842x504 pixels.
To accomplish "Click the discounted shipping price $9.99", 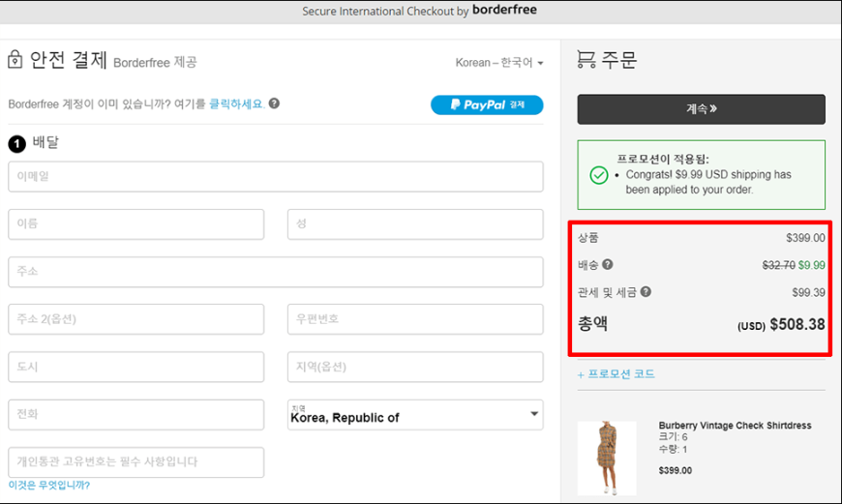I will (811, 265).
